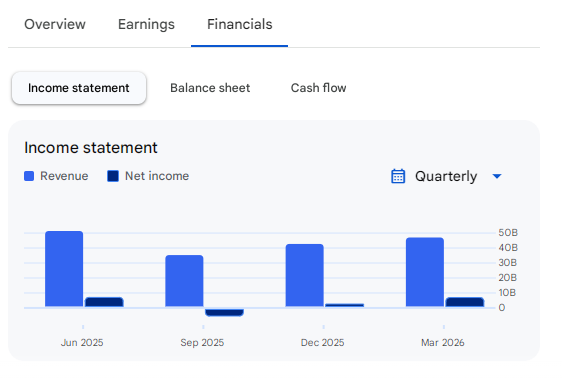Click the 20B axis value
The width and height of the screenshot is (562, 378).
coord(508,278)
